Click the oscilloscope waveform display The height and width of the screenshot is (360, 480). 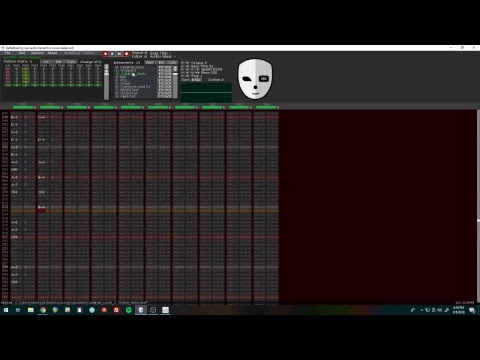206,93
